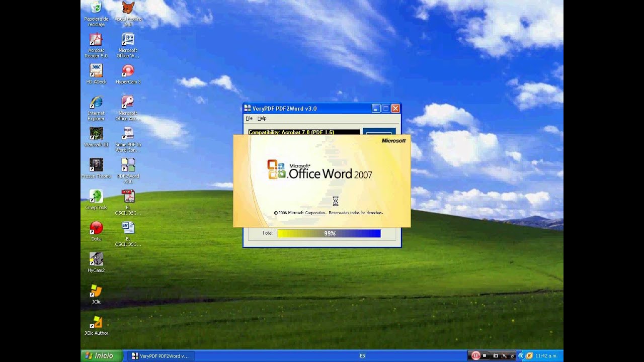644x362 pixels.
Task: Click the cursor arrow icon in recorder toolbar
Action: click(x=504, y=355)
